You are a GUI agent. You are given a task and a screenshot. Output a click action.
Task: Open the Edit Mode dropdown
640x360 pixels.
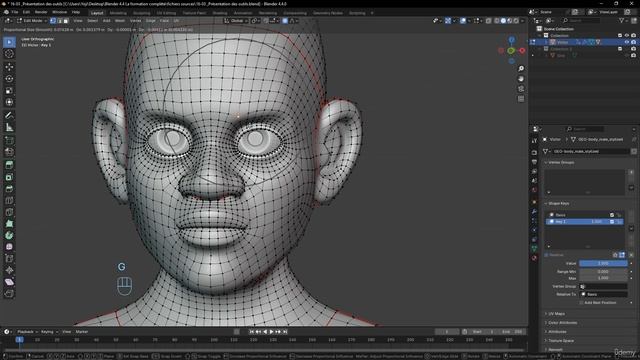(31, 20)
